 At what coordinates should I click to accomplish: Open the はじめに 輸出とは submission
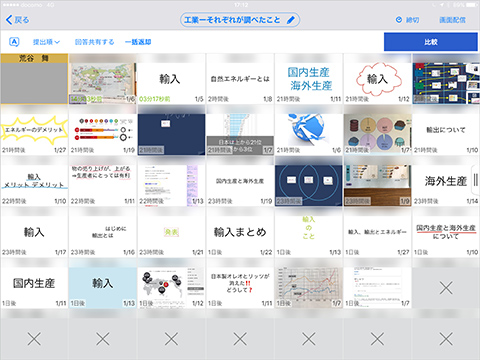pyautogui.click(x=103, y=236)
